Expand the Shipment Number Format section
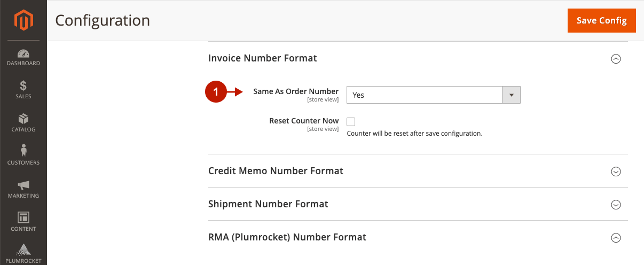 click(x=616, y=205)
